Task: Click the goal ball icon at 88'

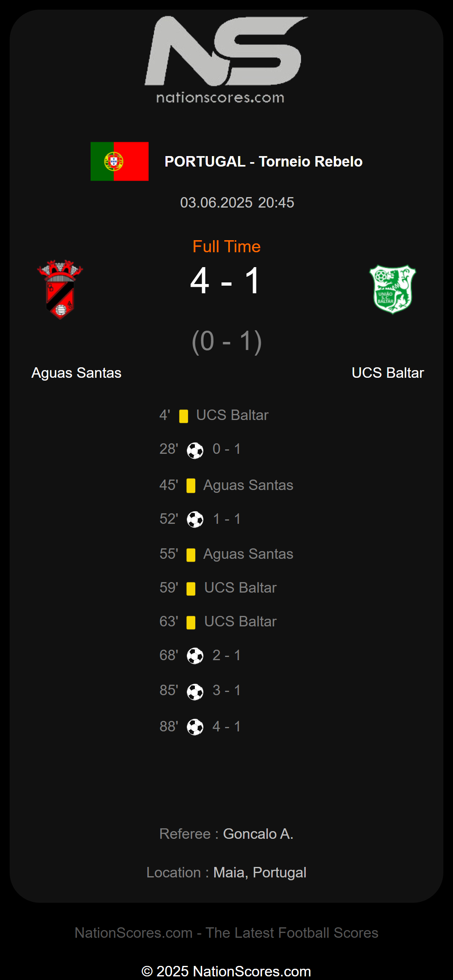Action: pyautogui.click(x=195, y=727)
